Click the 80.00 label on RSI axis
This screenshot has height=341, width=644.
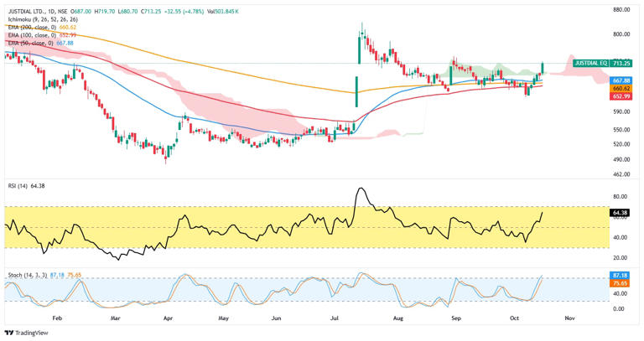pyautogui.click(x=620, y=197)
